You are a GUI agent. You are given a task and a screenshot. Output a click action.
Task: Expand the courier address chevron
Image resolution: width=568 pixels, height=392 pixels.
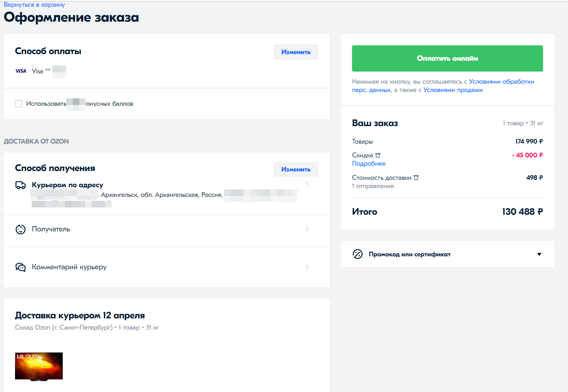coord(307,184)
